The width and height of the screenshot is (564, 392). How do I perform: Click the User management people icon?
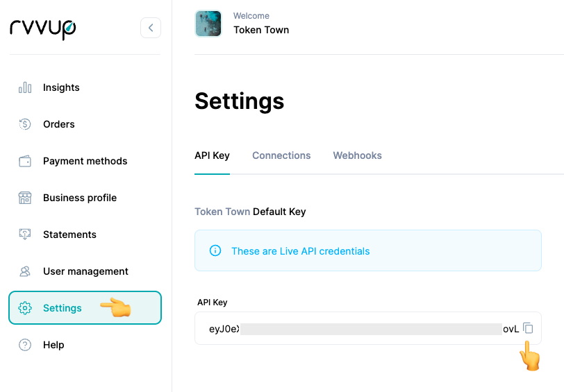(25, 271)
